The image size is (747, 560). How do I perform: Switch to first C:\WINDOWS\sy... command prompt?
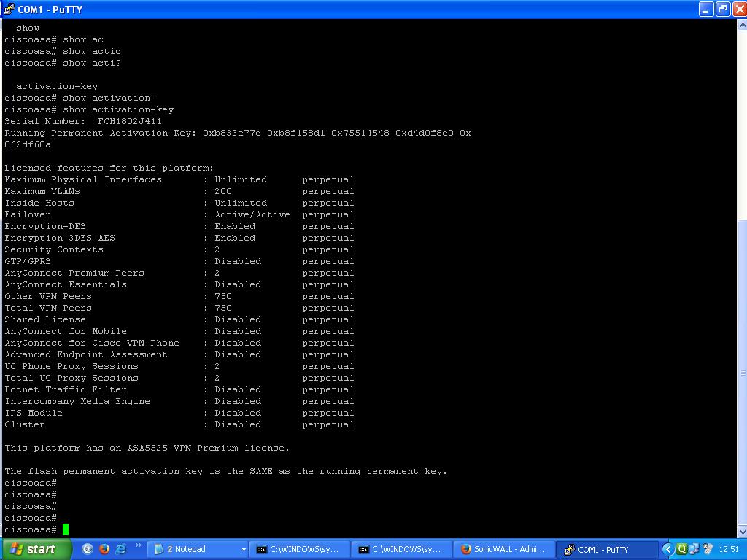(x=301, y=550)
